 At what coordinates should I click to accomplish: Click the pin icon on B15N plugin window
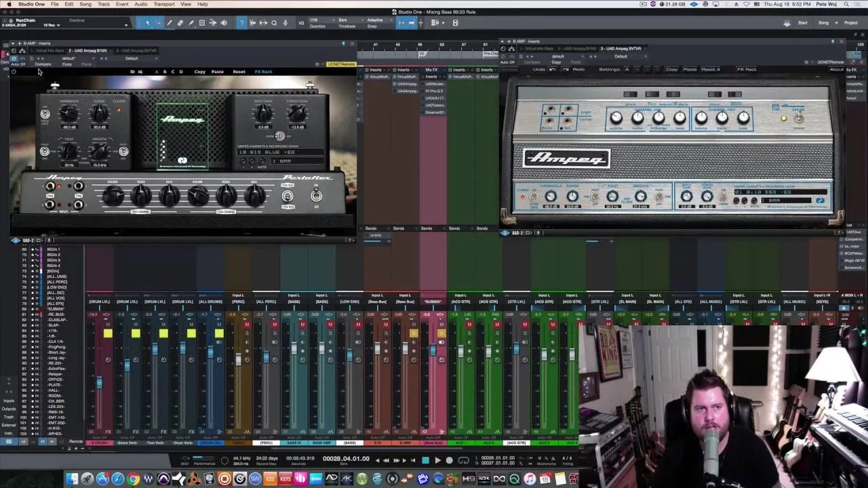343,43
